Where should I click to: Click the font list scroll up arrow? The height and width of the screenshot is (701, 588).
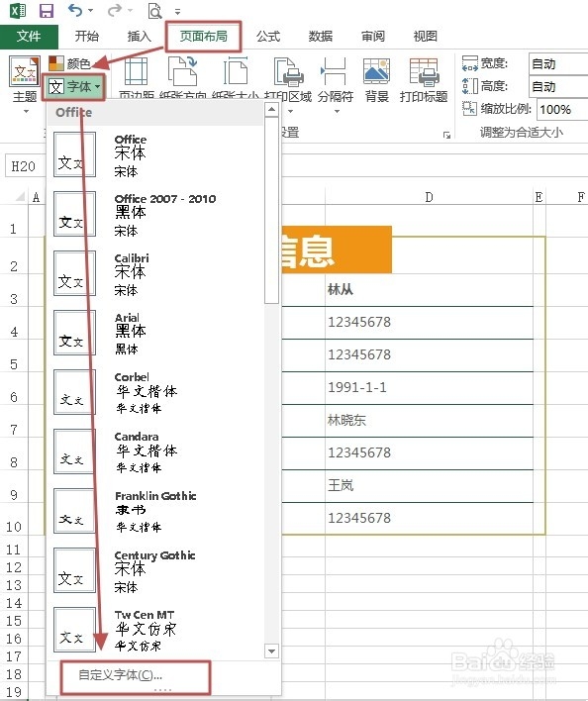tap(271, 110)
